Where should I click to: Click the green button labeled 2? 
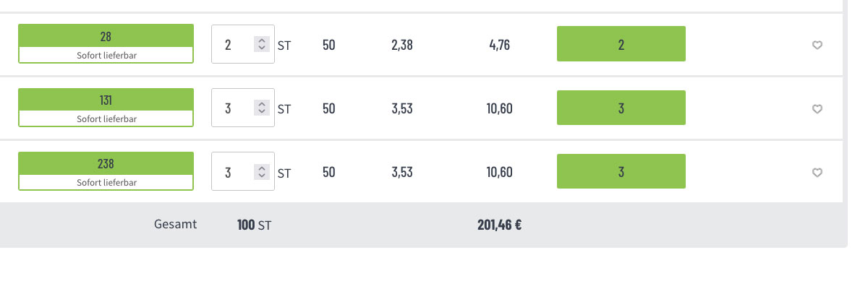click(x=621, y=44)
